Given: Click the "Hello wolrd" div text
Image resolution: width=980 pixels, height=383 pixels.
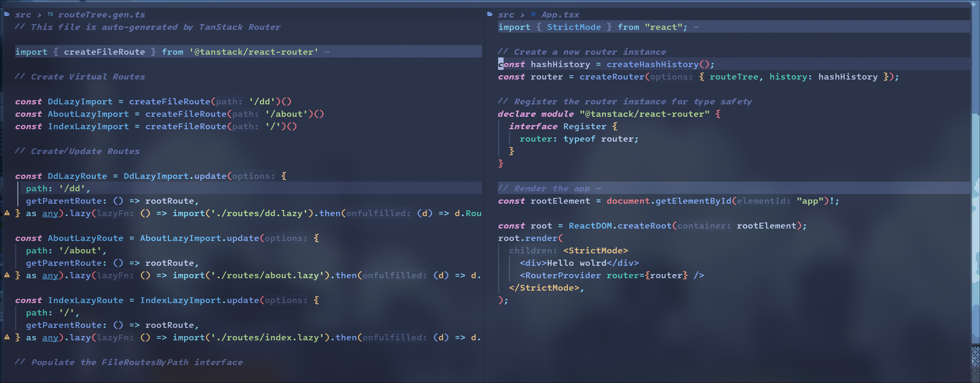Looking at the screenshot, I should pos(576,263).
